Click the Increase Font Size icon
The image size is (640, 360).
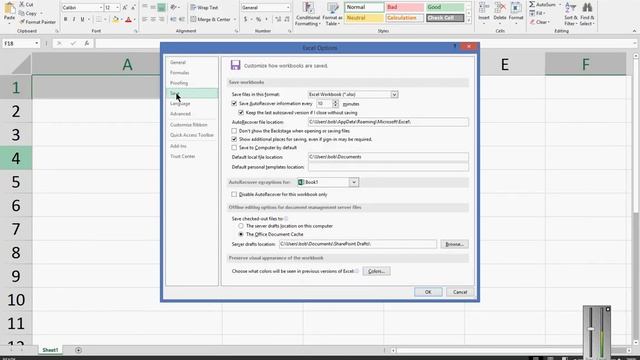(x=125, y=8)
